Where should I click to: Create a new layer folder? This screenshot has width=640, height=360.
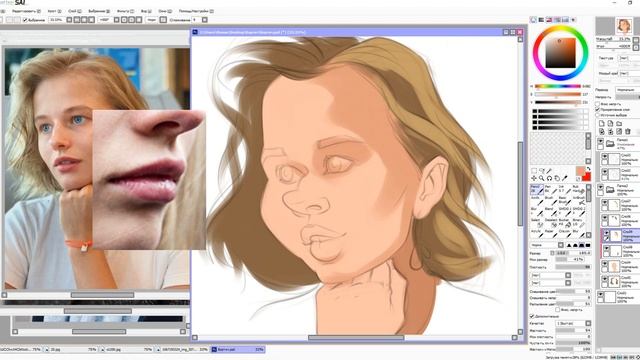click(x=619, y=123)
